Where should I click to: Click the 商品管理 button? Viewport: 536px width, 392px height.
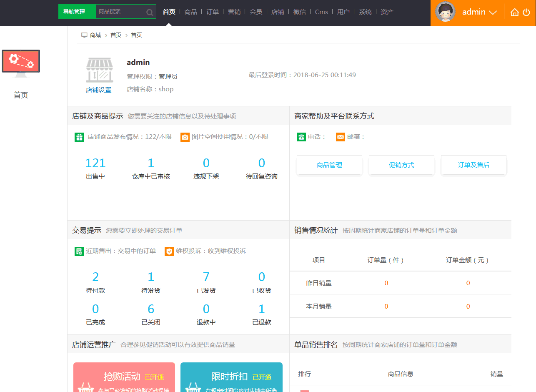[329, 165]
